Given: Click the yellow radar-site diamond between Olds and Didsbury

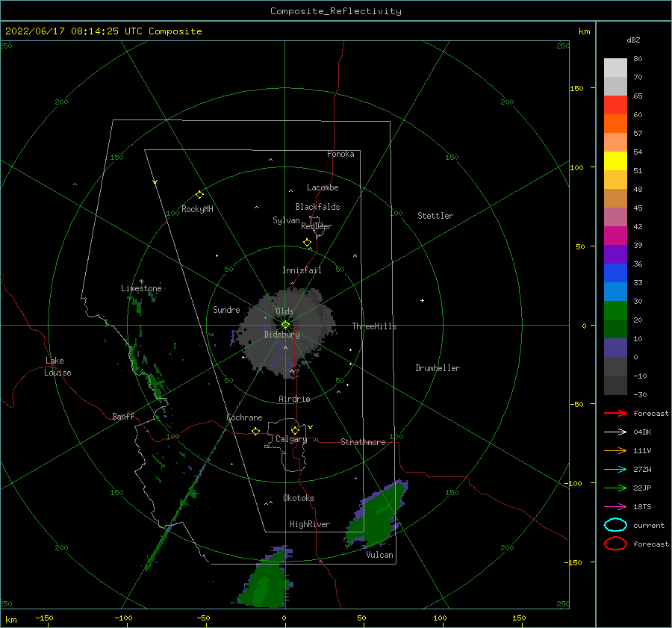Looking at the screenshot, I should (285, 325).
